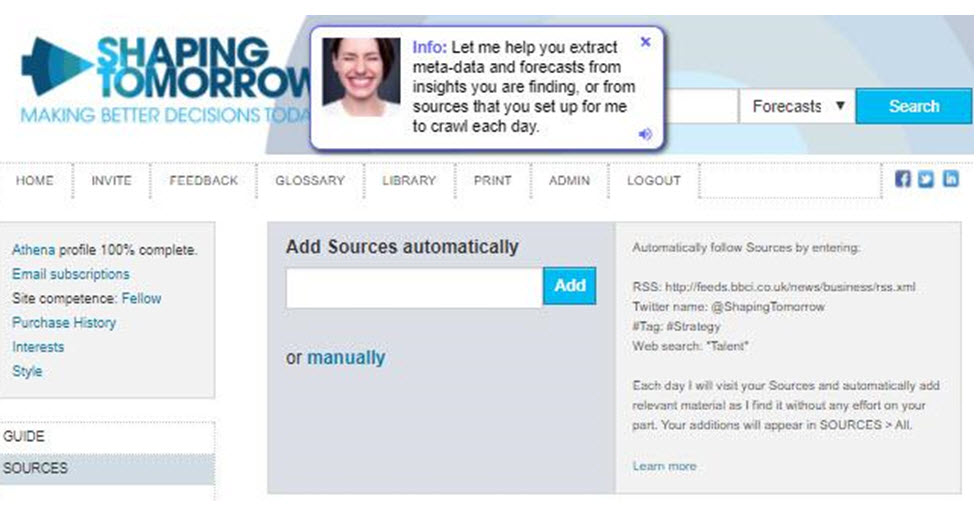Viewport: 977px width, 521px height.
Task: Open the Forecasts search type dropdown
Action: point(797,106)
